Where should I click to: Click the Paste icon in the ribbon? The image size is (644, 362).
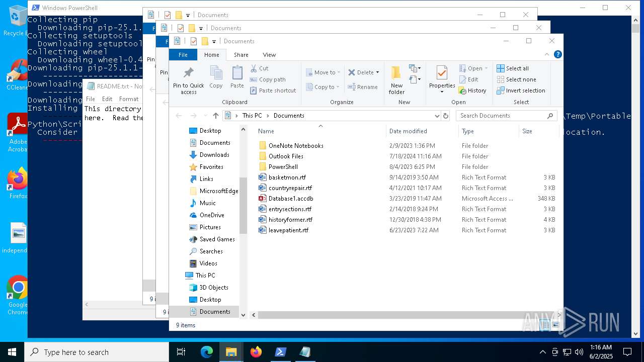coord(237,77)
